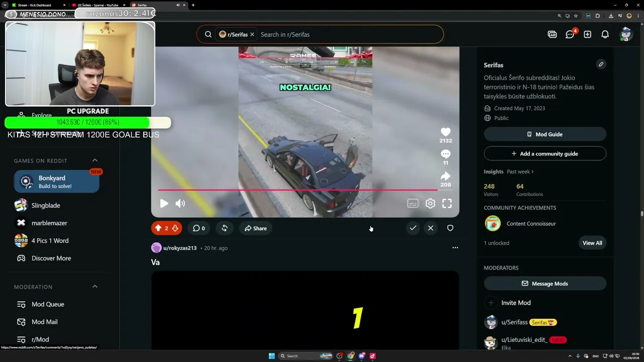
Task: Toggle video captions
Action: coord(413,204)
